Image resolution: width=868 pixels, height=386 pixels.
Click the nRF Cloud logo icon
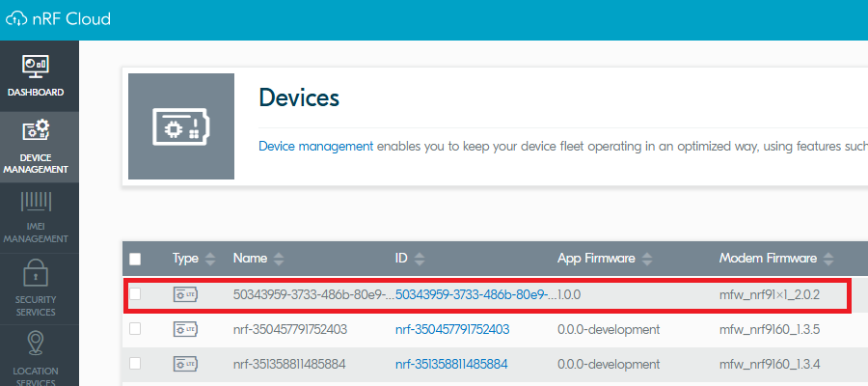click(x=16, y=19)
